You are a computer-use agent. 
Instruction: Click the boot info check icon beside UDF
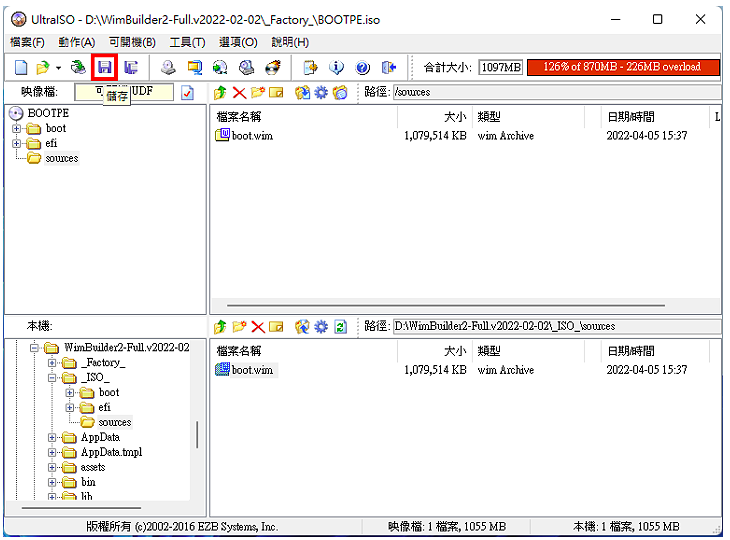pyautogui.click(x=188, y=93)
